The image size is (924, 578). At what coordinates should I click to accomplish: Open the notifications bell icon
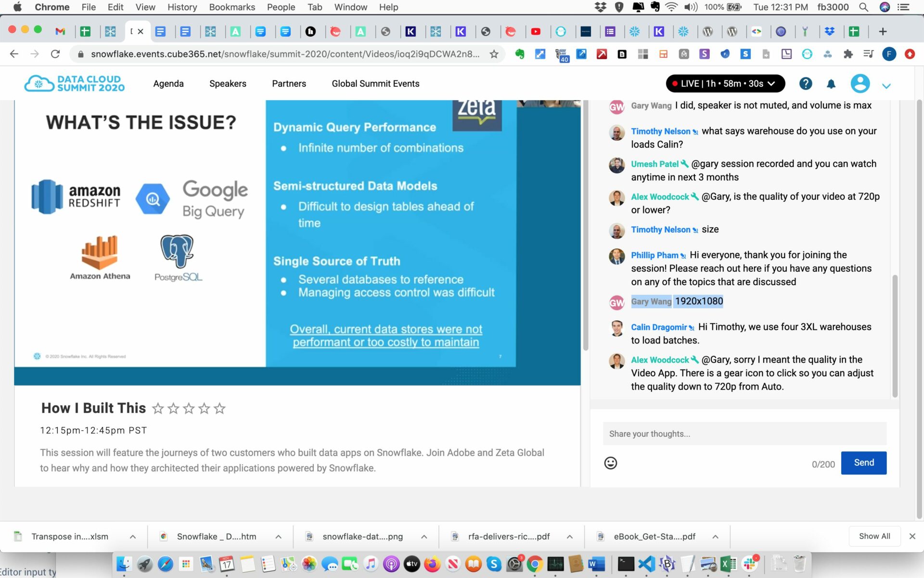coord(831,84)
